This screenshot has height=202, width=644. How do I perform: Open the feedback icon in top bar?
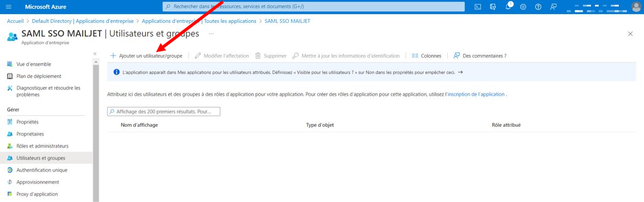coord(553,7)
